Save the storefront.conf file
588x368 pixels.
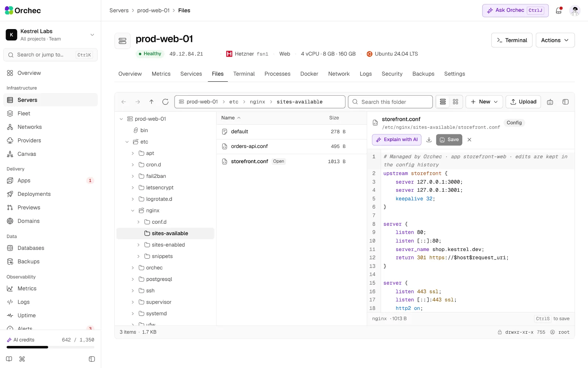(449, 139)
